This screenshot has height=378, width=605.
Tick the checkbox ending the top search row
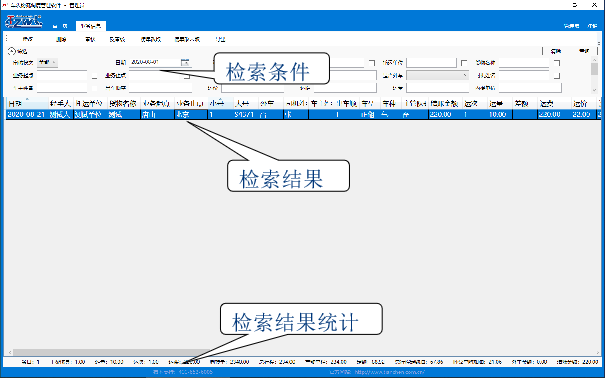pyautogui.click(x=557, y=62)
